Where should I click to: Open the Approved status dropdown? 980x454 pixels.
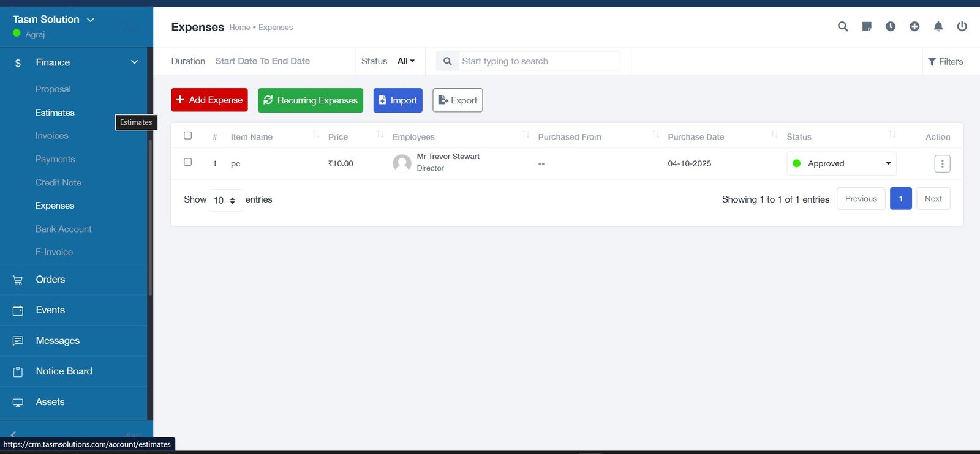point(842,163)
